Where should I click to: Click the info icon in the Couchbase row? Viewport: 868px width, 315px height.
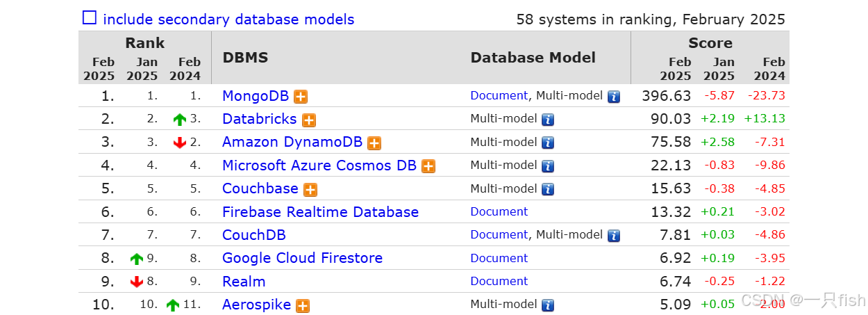pos(548,189)
